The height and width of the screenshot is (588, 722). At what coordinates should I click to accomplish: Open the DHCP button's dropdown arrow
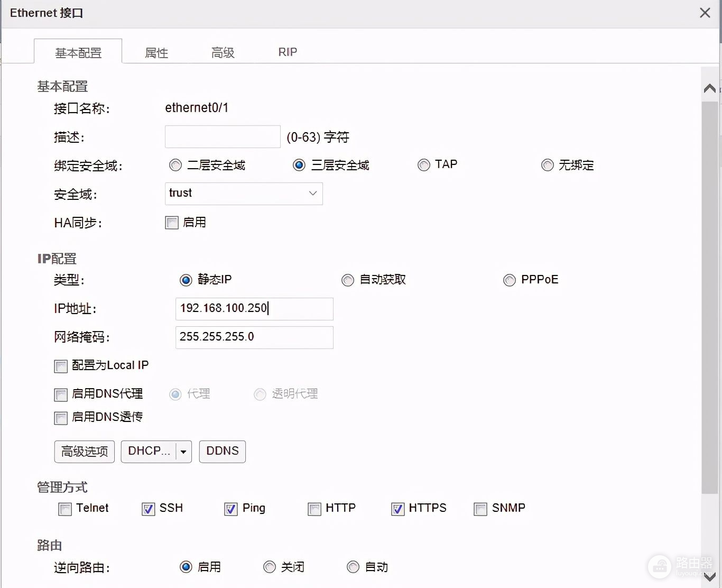point(183,452)
